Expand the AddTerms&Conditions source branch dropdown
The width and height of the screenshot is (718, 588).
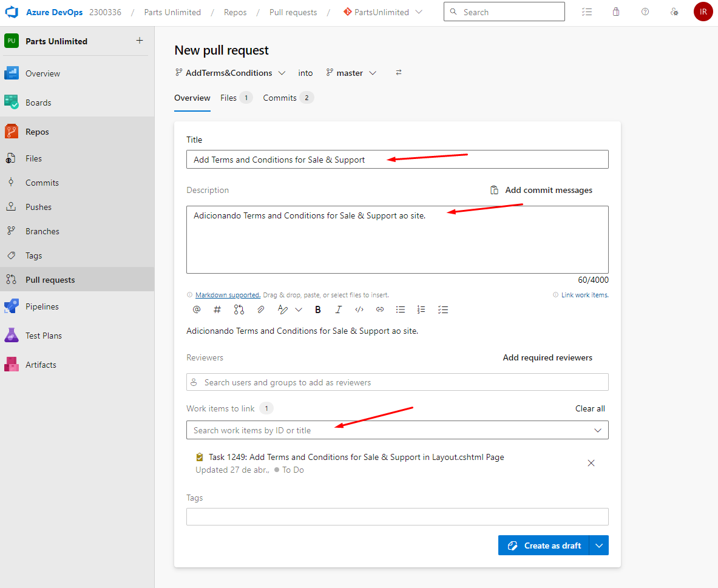tap(282, 73)
